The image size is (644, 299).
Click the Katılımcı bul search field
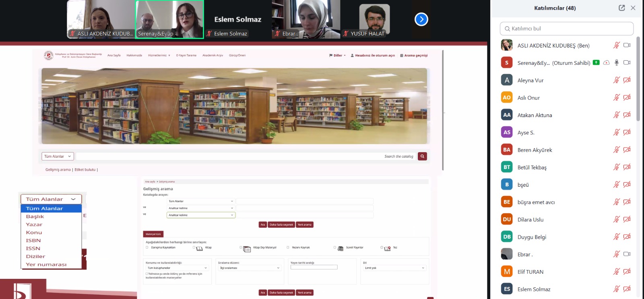(x=566, y=29)
